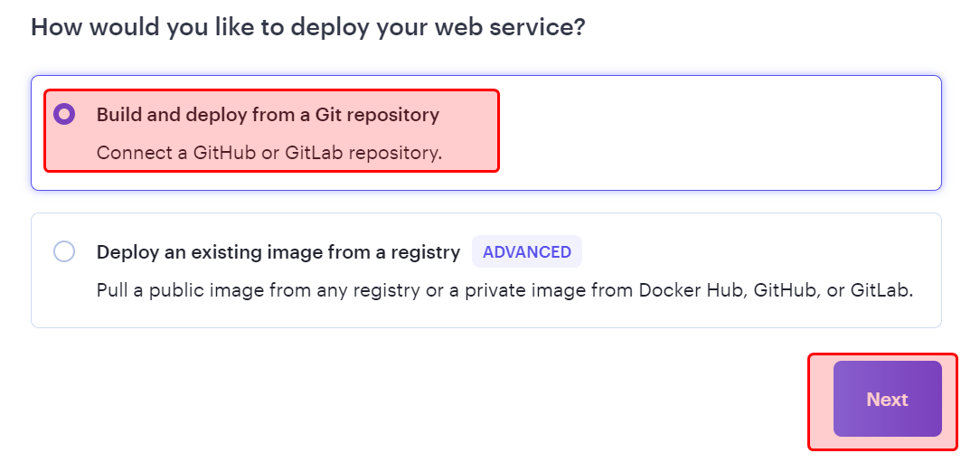Image resolution: width=980 pixels, height=472 pixels.
Task: Click the Next button
Action: [x=887, y=400]
